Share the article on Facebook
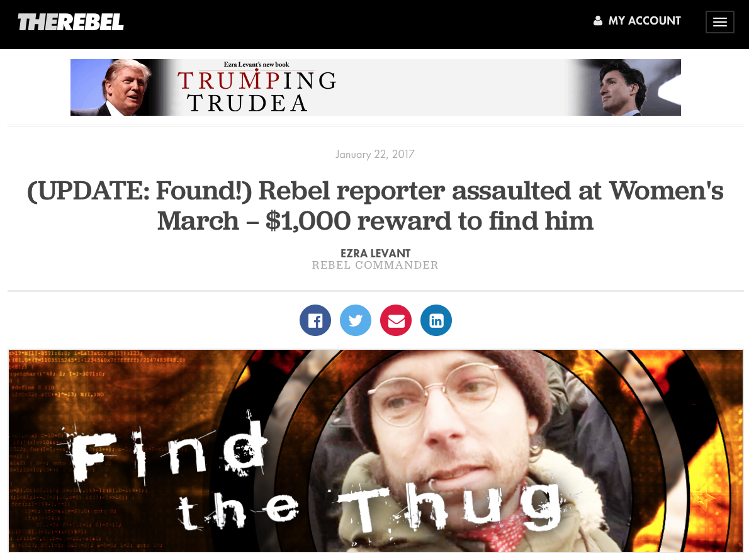 coord(315,320)
